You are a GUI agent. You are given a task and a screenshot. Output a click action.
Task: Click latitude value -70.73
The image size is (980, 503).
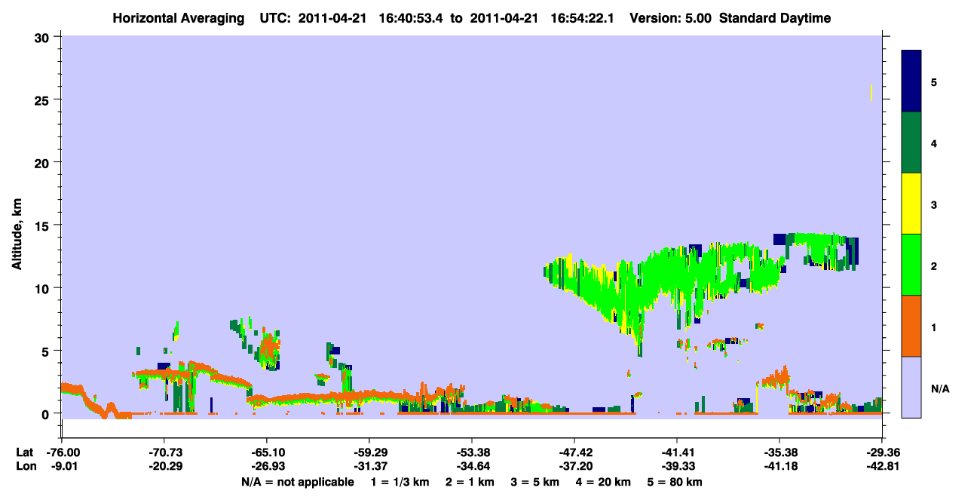point(164,452)
